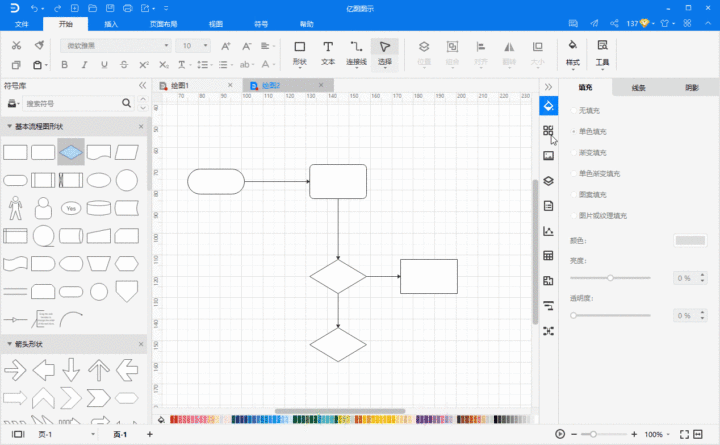Open the theme grid icon in sidebar

pyautogui.click(x=548, y=131)
